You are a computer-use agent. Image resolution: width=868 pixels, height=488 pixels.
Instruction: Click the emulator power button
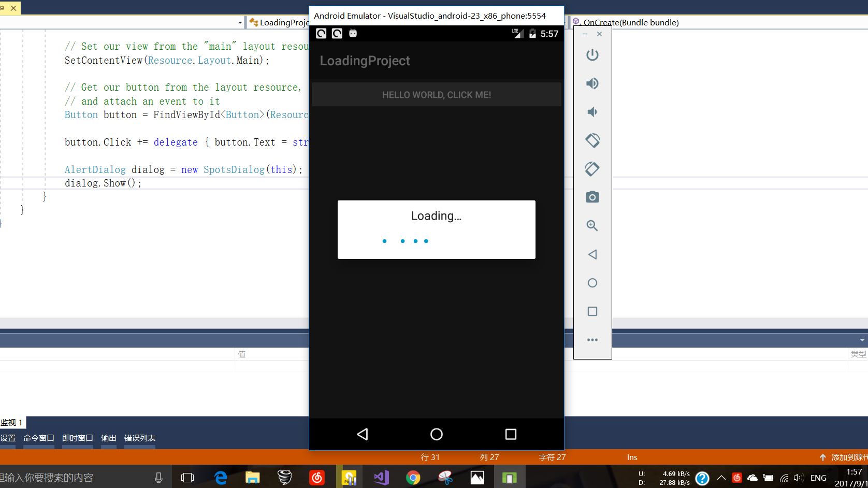click(x=592, y=55)
